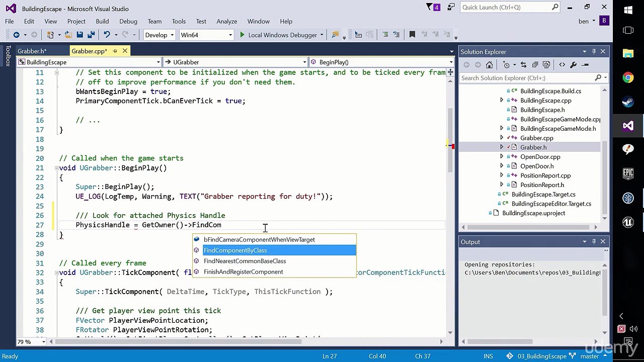Click the Collapse All icon in Solution Explorer
Screen dimensions: 644x362
pos(535,65)
